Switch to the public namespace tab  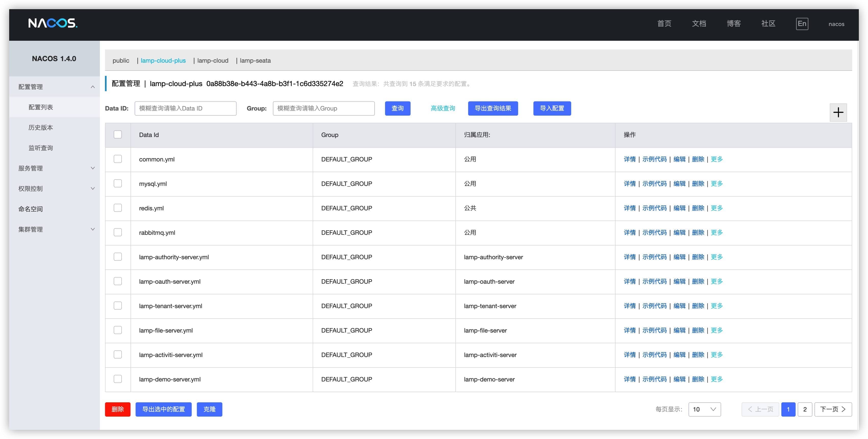pos(121,61)
